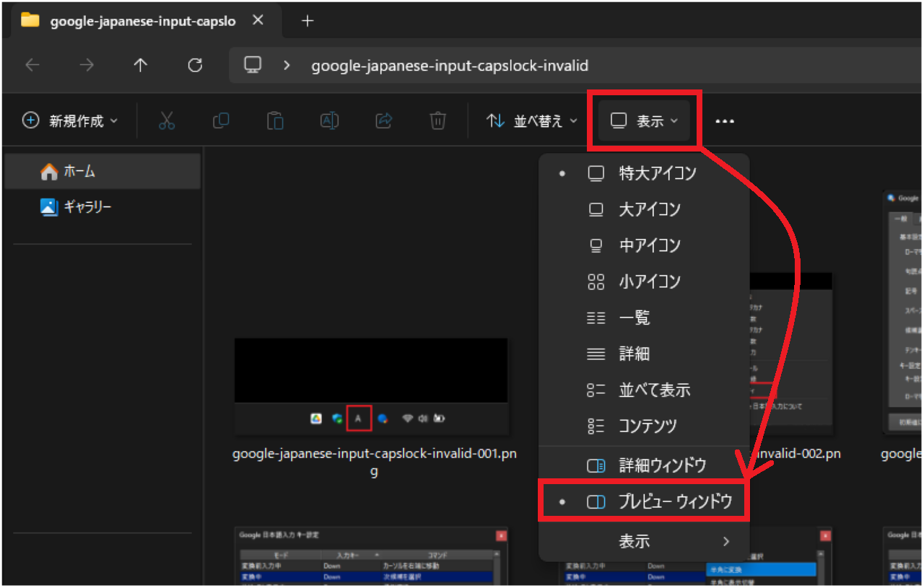Click the Copy icon in the toolbar
The width and height of the screenshot is (924, 588).
pos(221,120)
